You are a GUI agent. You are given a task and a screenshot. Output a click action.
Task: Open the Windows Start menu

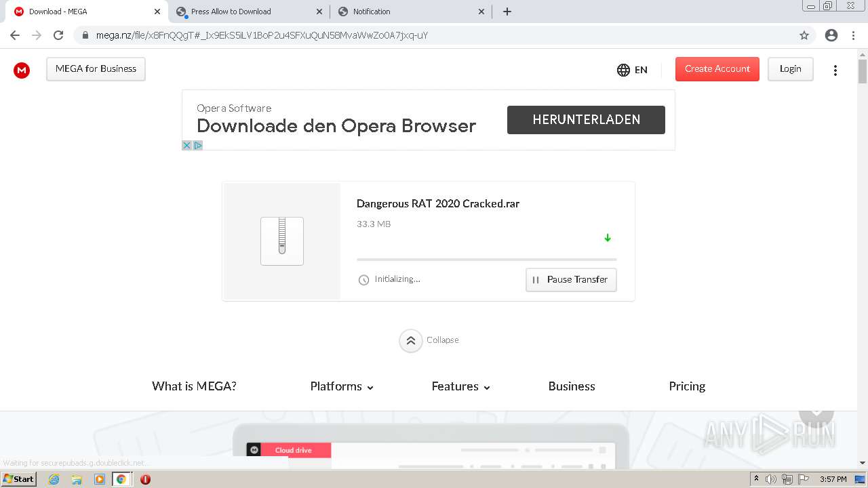click(19, 479)
